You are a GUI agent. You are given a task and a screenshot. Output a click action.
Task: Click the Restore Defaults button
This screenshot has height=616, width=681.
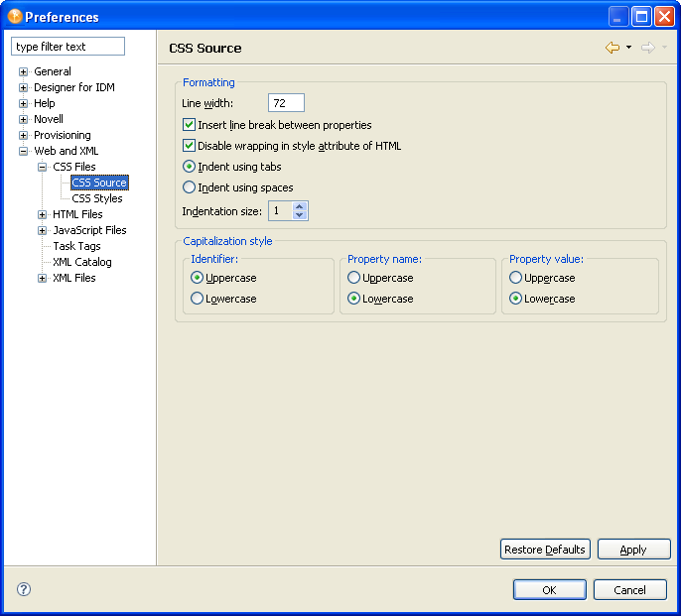tap(545, 550)
